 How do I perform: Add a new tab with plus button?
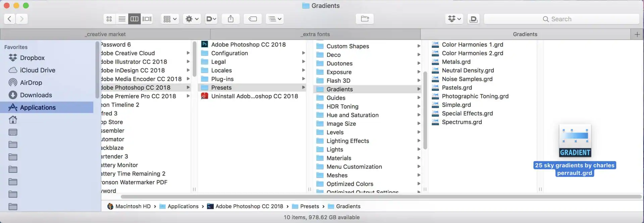click(x=637, y=34)
